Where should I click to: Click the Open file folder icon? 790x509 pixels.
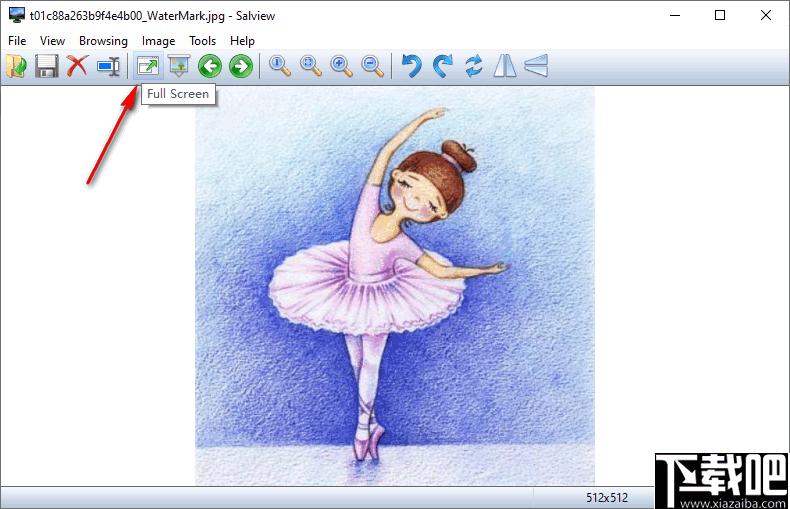(x=17, y=66)
